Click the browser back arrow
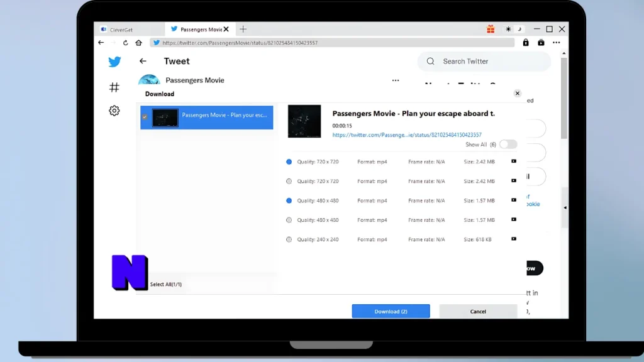Image resolution: width=644 pixels, height=362 pixels. pyautogui.click(x=101, y=43)
